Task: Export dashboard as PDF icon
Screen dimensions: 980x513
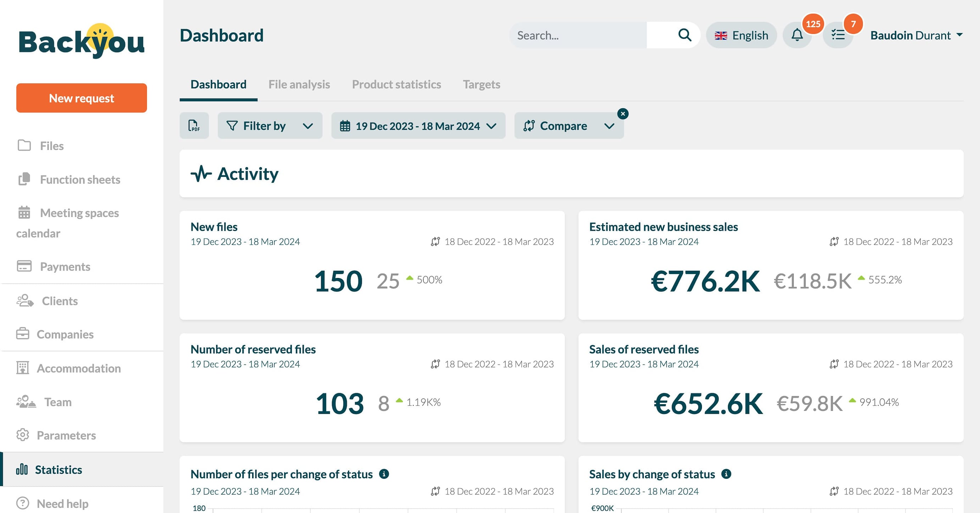Action: pos(194,126)
